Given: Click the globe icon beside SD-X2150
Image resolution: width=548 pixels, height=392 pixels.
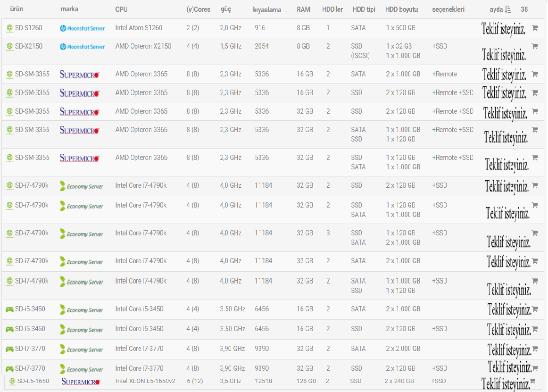Looking at the screenshot, I should pyautogui.click(x=9, y=47).
